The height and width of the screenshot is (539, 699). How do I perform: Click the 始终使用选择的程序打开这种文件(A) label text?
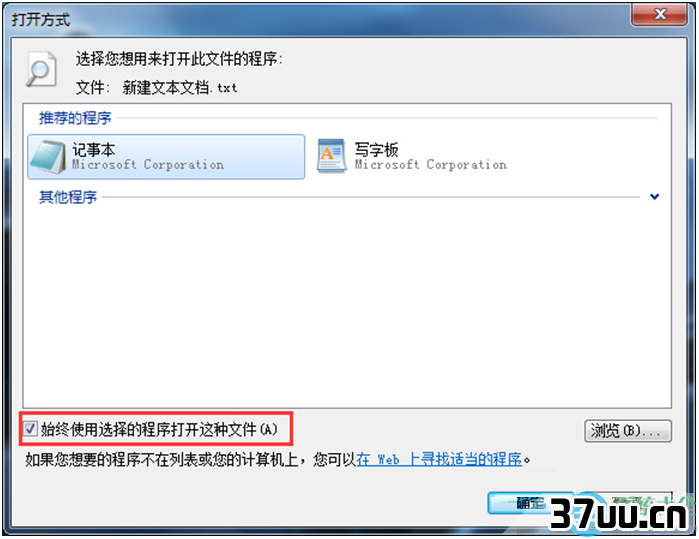click(x=159, y=429)
